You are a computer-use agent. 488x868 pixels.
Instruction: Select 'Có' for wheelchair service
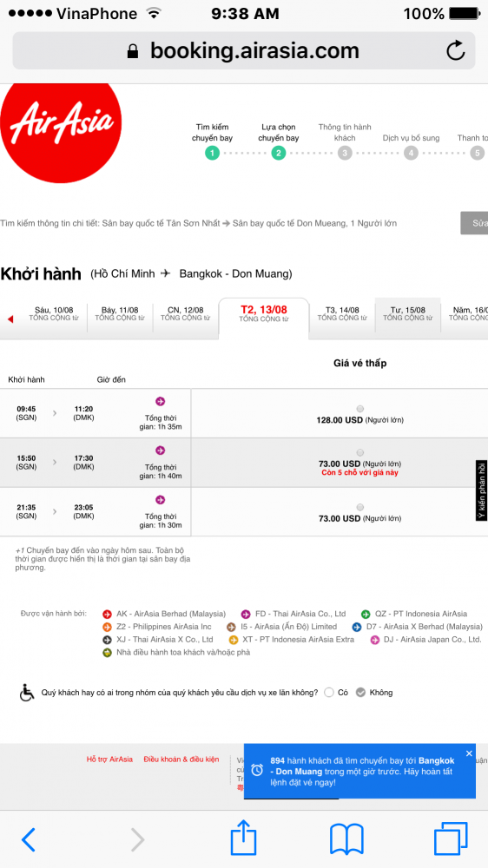coord(329,693)
